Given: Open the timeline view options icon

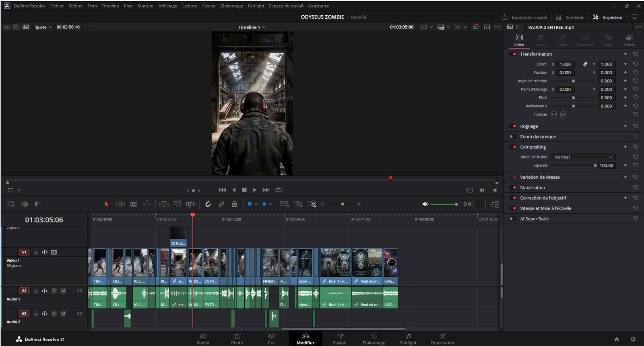Looking at the screenshot, I should coord(11,204).
